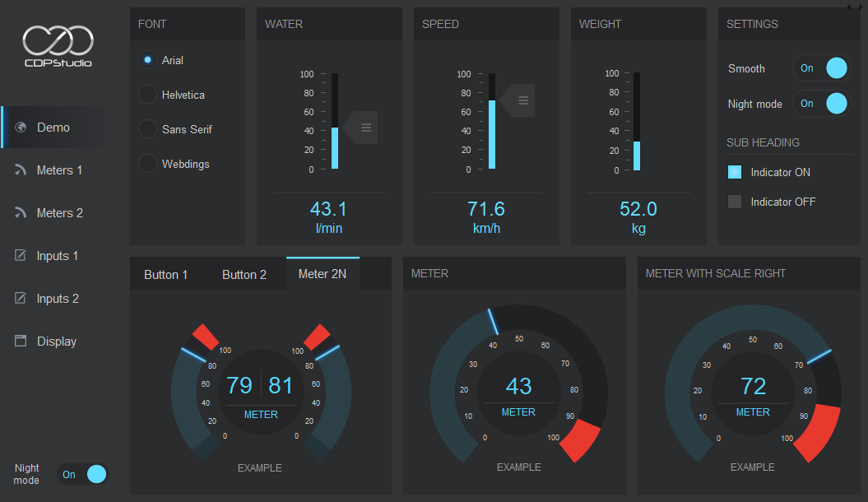Viewport: 868px width, 502px height.
Task: Click the right gauge value 81
Action: 280,385
